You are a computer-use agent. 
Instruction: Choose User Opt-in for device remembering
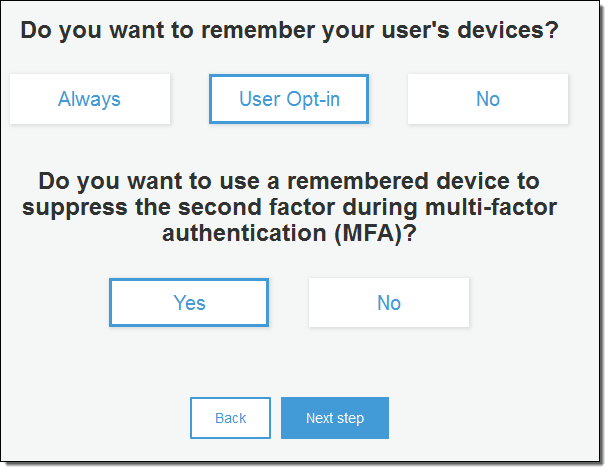coord(289,99)
